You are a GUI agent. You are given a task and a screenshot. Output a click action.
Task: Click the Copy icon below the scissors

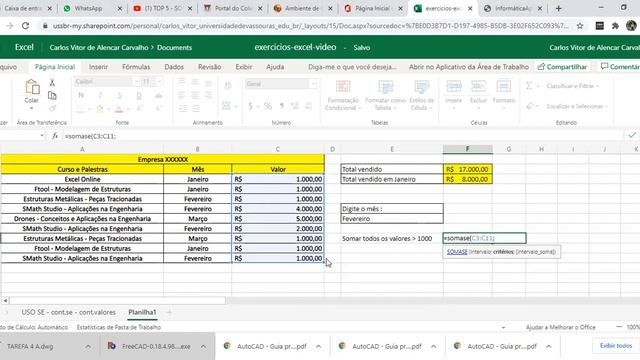52,96
